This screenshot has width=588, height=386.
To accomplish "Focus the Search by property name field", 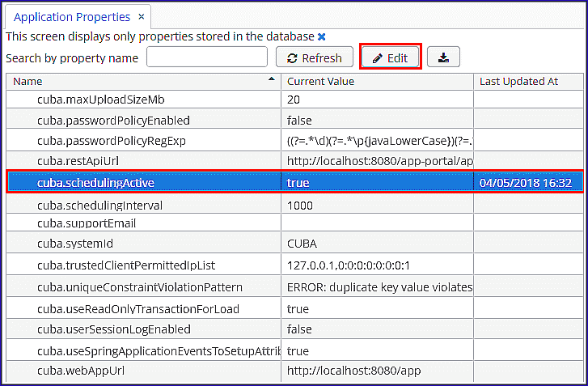I will pos(207,57).
